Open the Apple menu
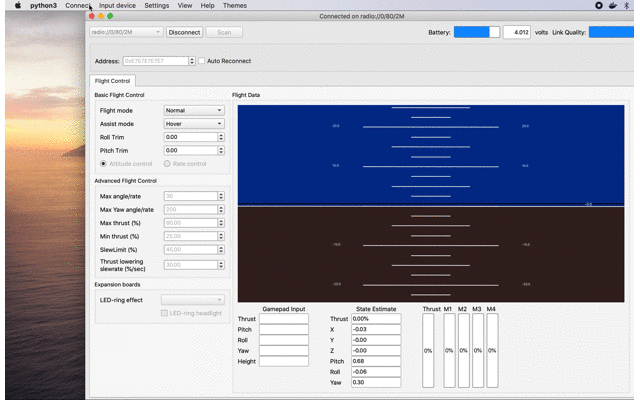The height and width of the screenshot is (400, 640). click(17, 6)
